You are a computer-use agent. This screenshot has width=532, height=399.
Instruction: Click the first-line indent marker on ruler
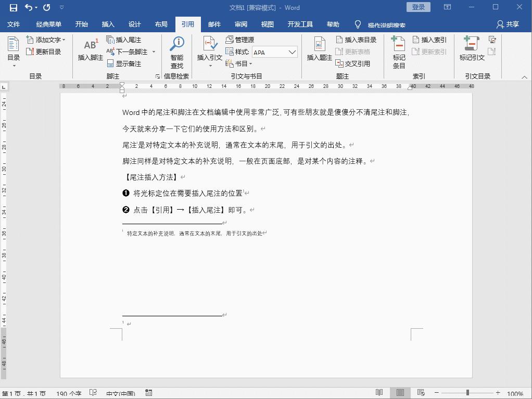(122, 84)
